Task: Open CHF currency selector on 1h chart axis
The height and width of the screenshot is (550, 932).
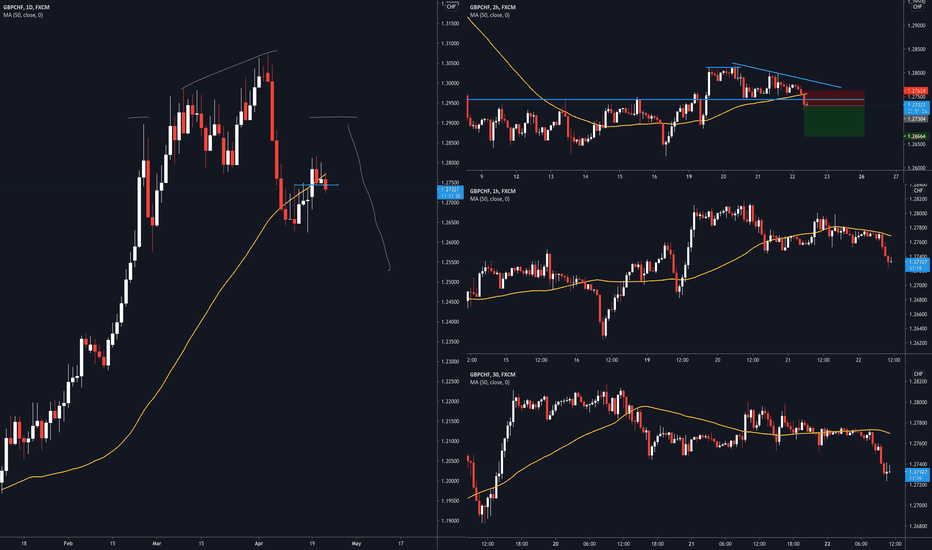Action: [x=917, y=191]
